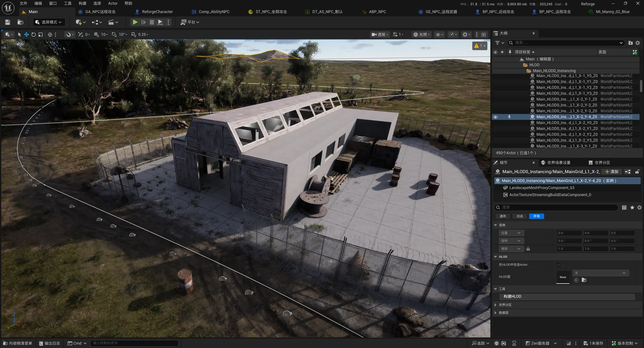
Task: Click the stop simulation square button
Action: click(152, 22)
